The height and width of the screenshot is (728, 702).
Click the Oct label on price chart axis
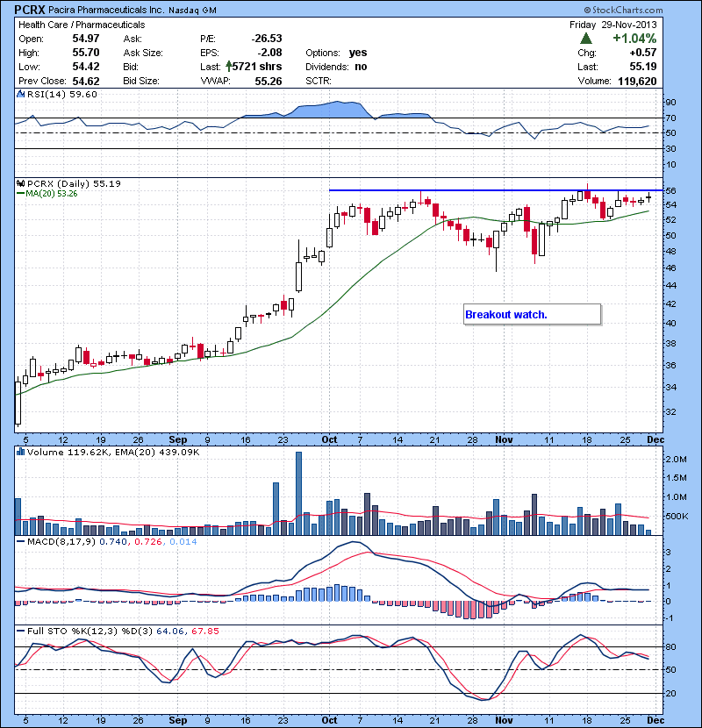(329, 439)
